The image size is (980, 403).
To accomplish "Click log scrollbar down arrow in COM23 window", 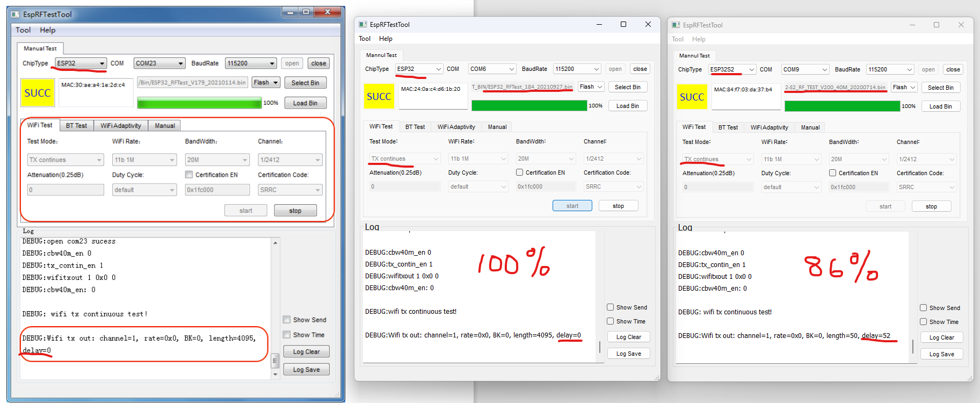I will click(x=275, y=375).
